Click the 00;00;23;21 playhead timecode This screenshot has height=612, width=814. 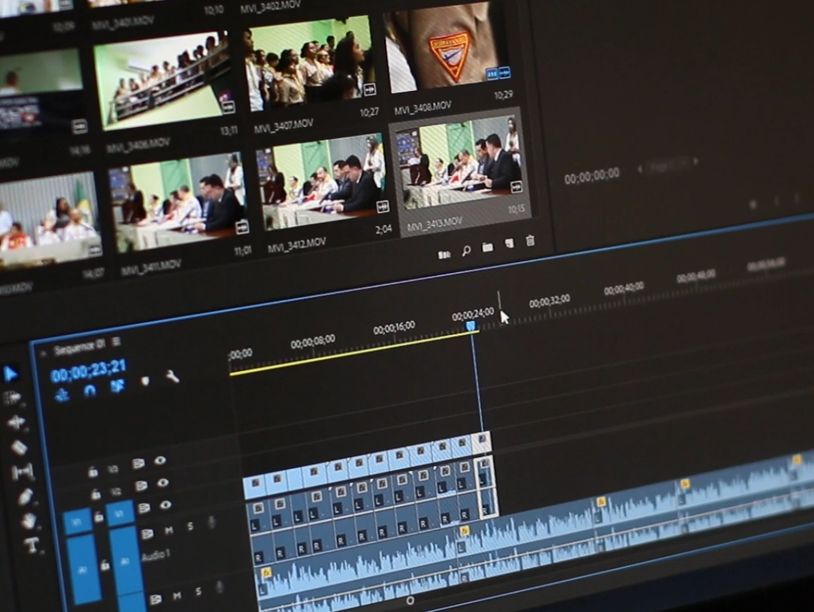pos(89,370)
